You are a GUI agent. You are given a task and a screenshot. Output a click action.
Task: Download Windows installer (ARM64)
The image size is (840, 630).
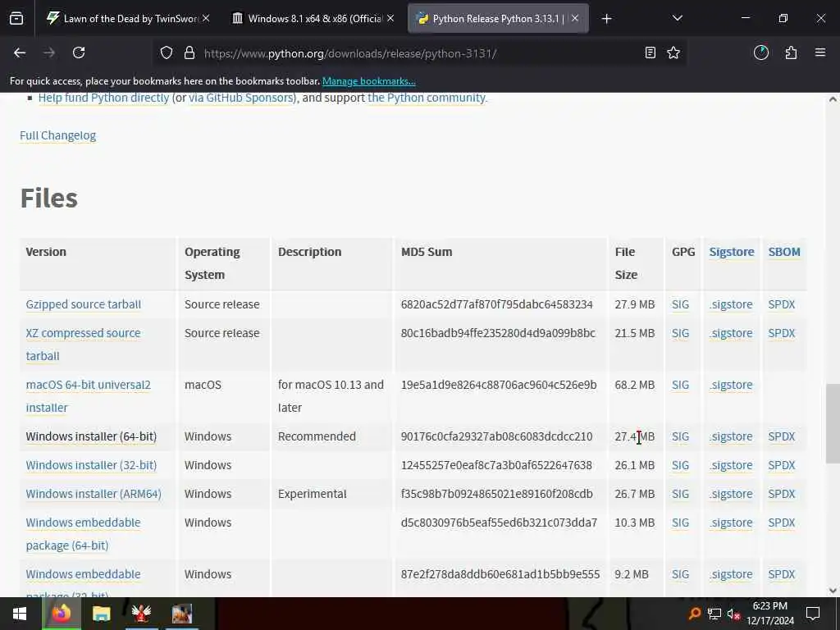pos(94,494)
